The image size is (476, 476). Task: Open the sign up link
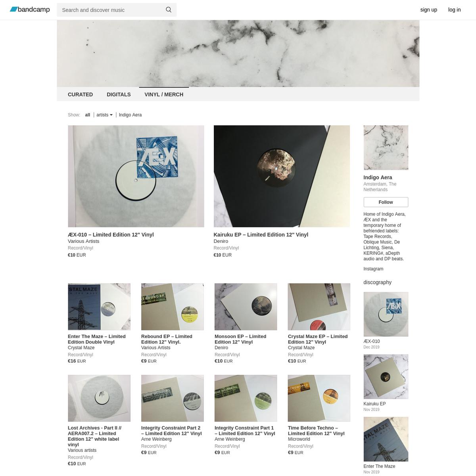click(428, 10)
